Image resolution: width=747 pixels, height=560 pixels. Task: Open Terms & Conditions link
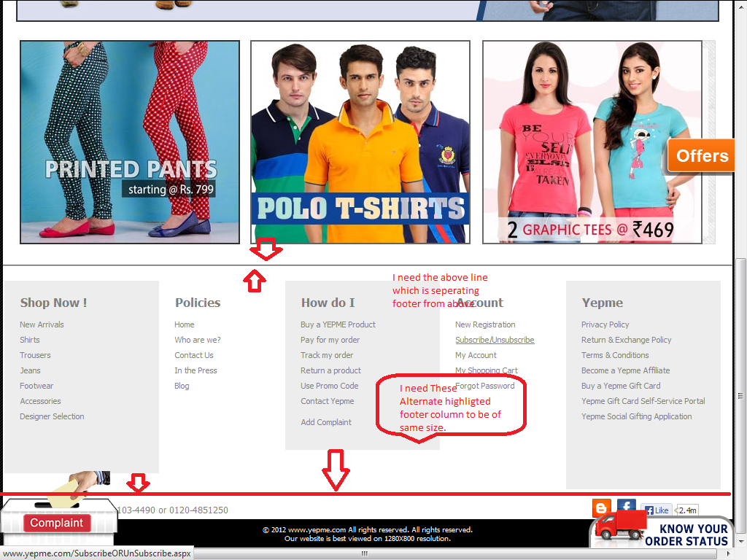pos(615,355)
